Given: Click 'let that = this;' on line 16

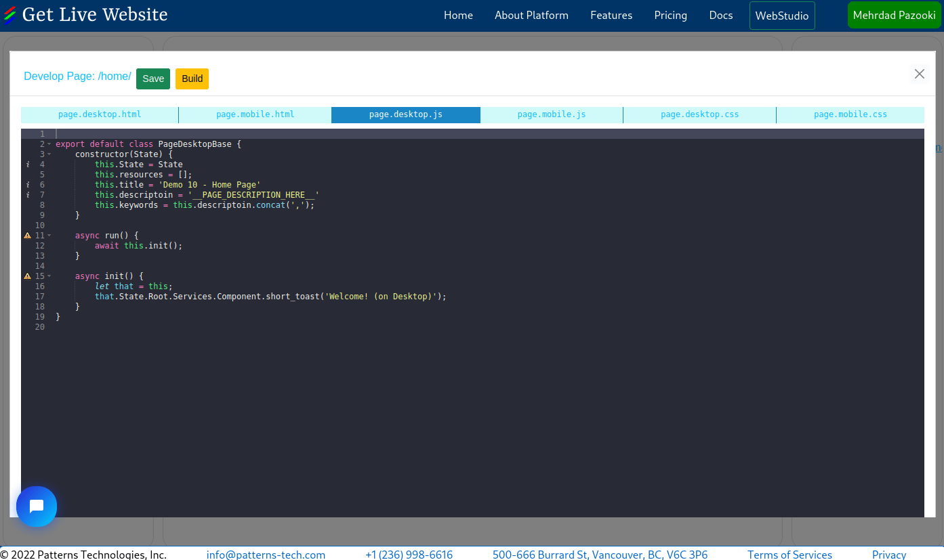Looking at the screenshot, I should pyautogui.click(x=134, y=286).
